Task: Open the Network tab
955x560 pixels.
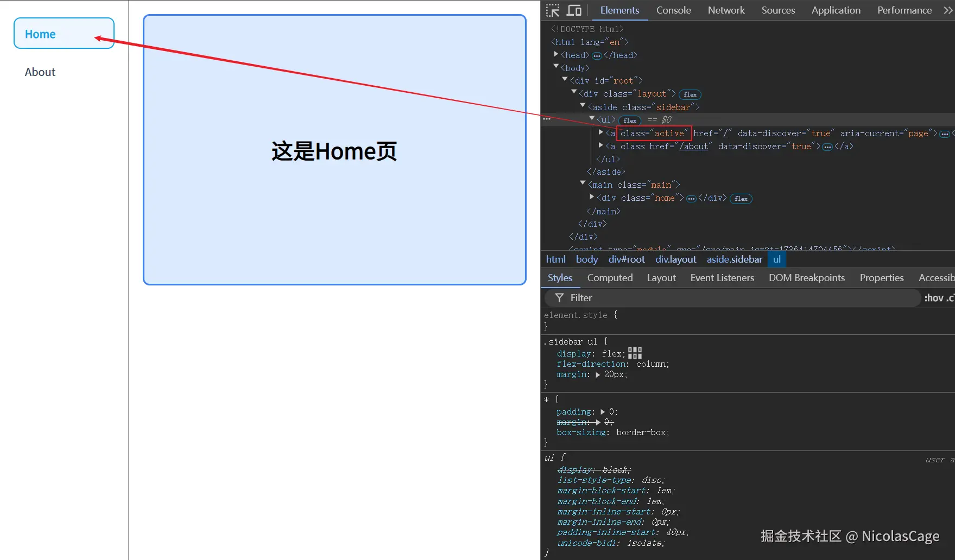Action: 726,10
